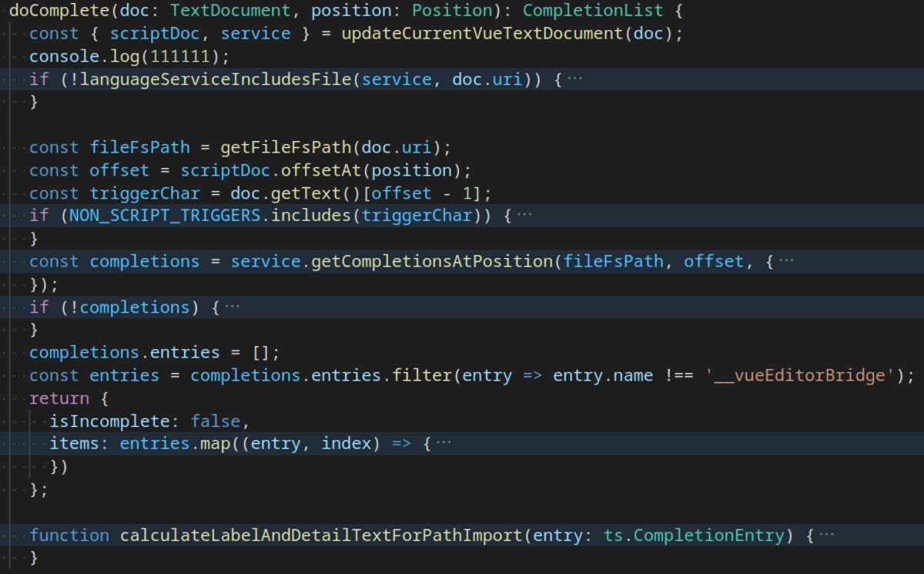Screen dimensions: 924x574
Task: Expand the folded NON_SCRIPT_TRIGGERS if block ellipsis
Action: (x=524, y=216)
